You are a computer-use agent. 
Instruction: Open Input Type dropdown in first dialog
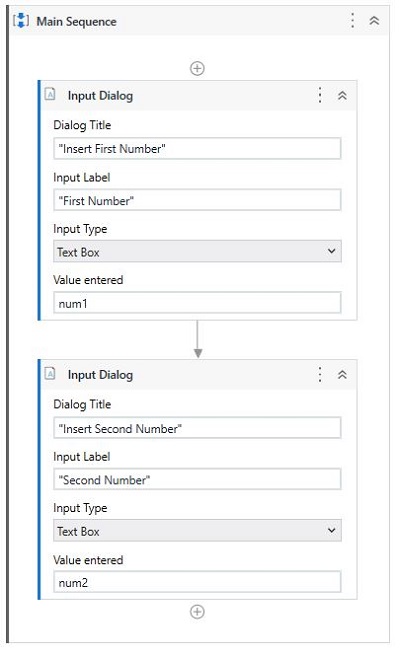point(197,251)
